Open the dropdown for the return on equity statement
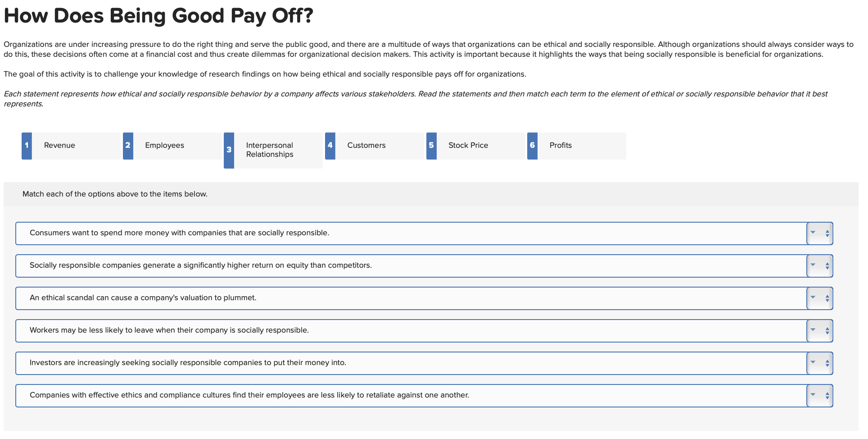The image size is (868, 439). pos(813,265)
